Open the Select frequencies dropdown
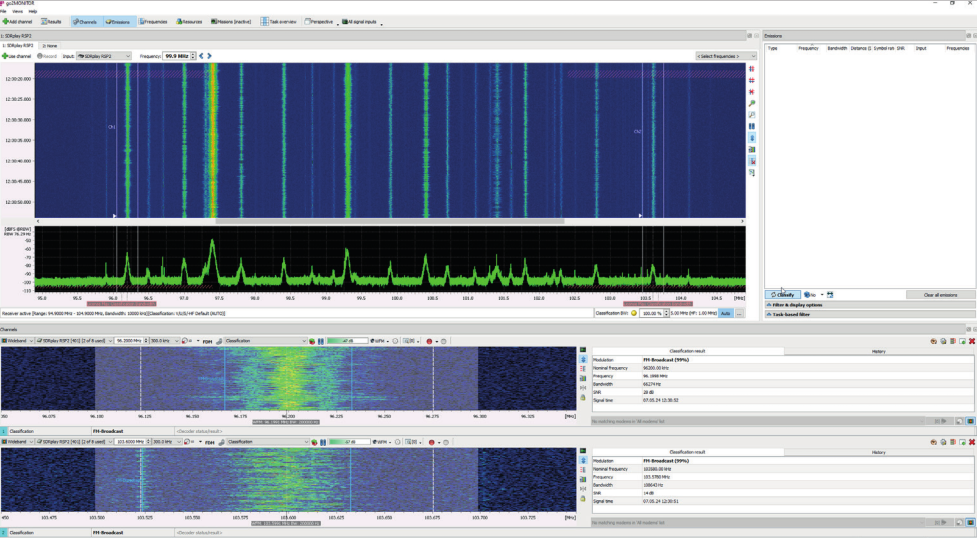The image size is (977, 538). [720, 56]
